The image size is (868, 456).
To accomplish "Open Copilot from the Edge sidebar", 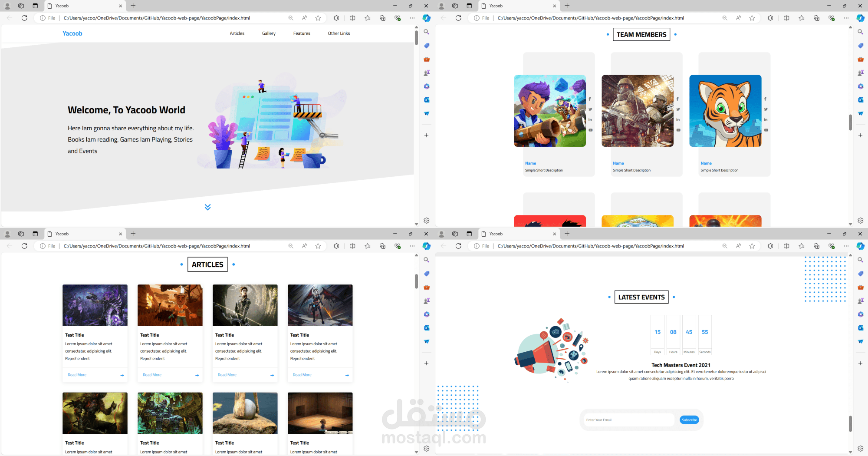I will click(426, 18).
